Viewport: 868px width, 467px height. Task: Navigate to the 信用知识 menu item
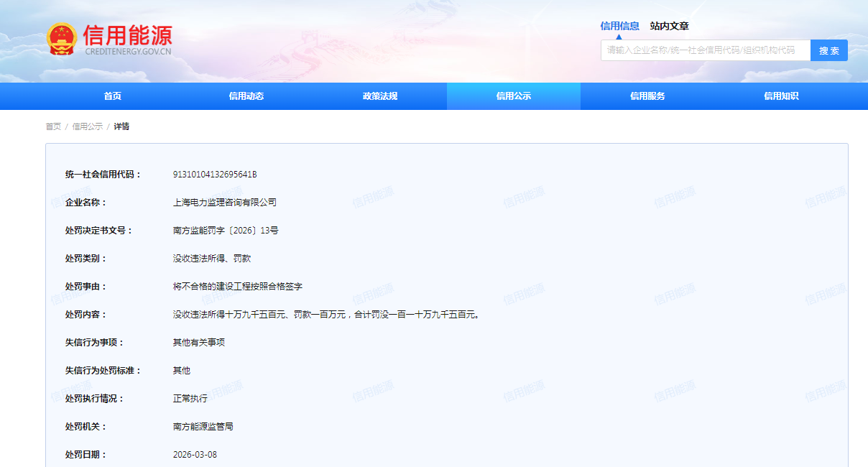click(780, 96)
